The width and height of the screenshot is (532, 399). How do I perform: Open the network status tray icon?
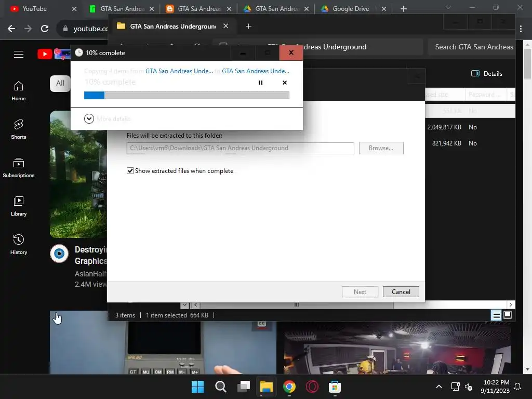coord(455,387)
